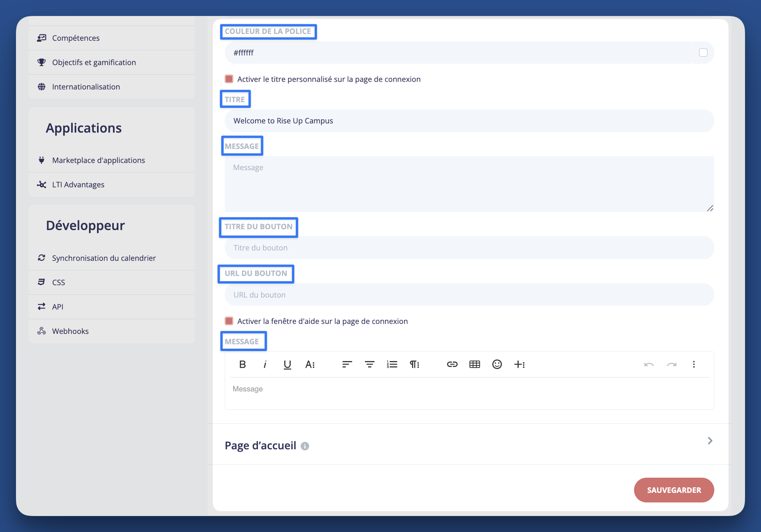Click the textarea resize handle
The width and height of the screenshot is (761, 532).
coord(710,208)
